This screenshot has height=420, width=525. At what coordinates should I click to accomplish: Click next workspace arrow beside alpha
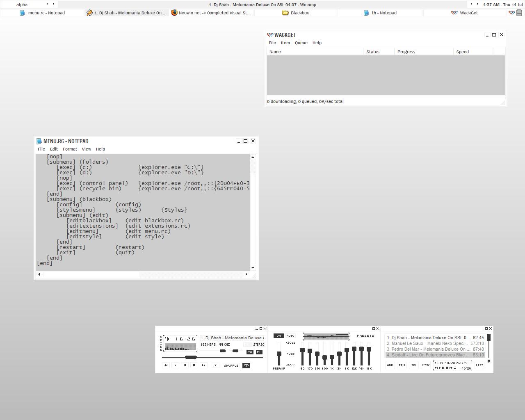[53, 4]
